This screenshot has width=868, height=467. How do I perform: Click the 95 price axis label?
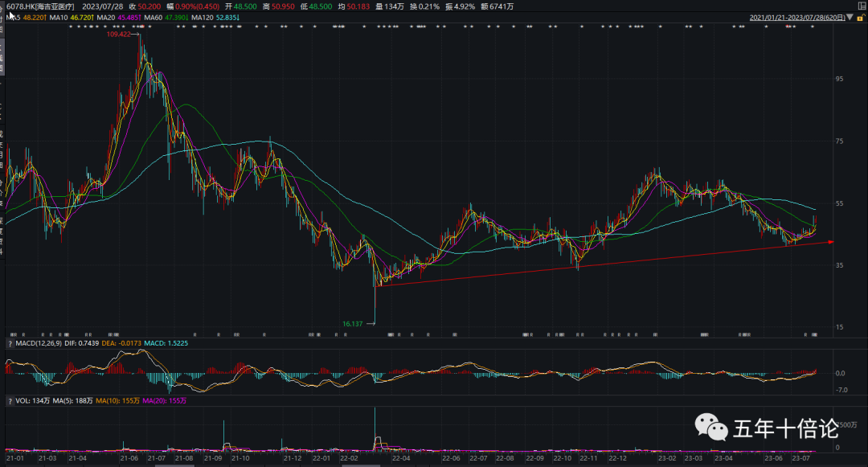840,79
